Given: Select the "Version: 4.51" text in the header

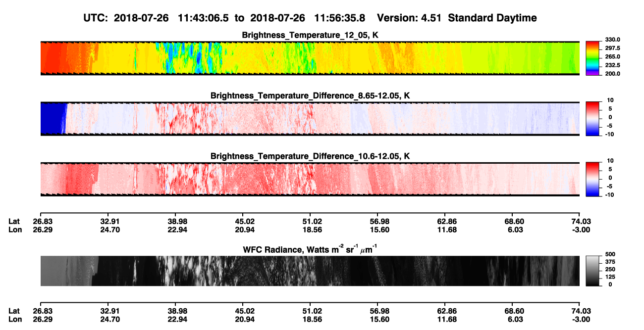Looking at the screenshot, I should (x=409, y=18).
